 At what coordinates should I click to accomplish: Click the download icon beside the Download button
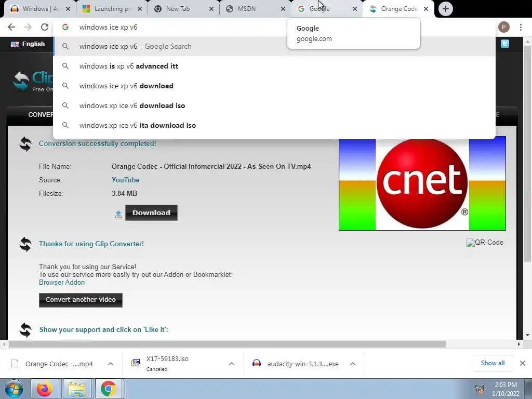(x=118, y=214)
